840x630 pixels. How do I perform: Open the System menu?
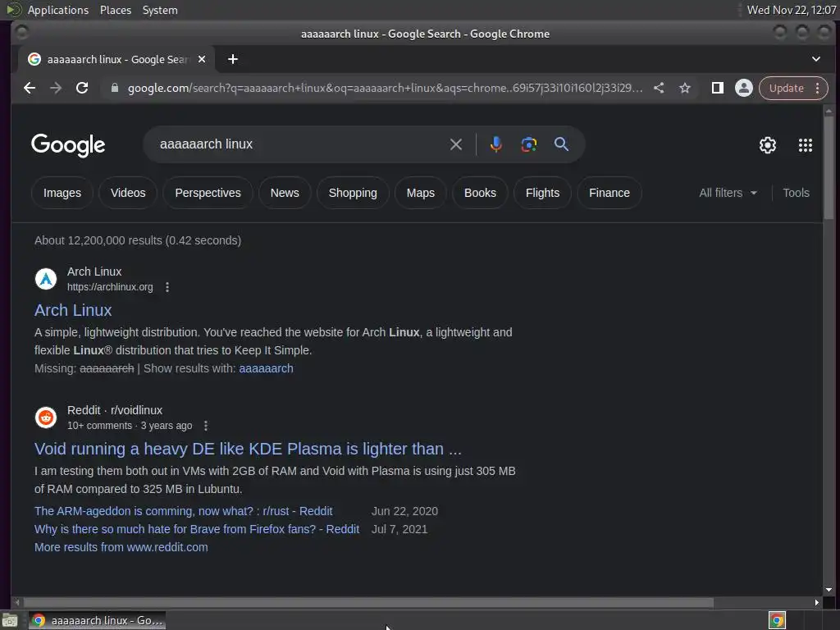tap(160, 10)
